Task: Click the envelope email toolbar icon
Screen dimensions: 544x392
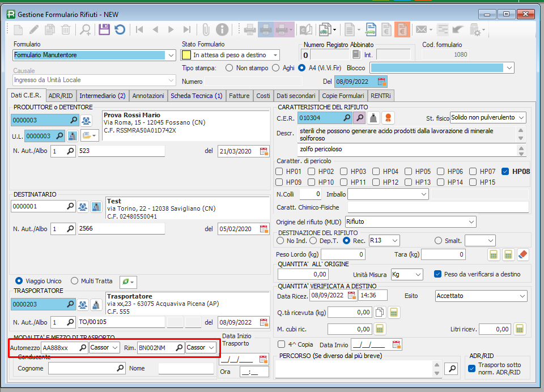Action: point(420,29)
